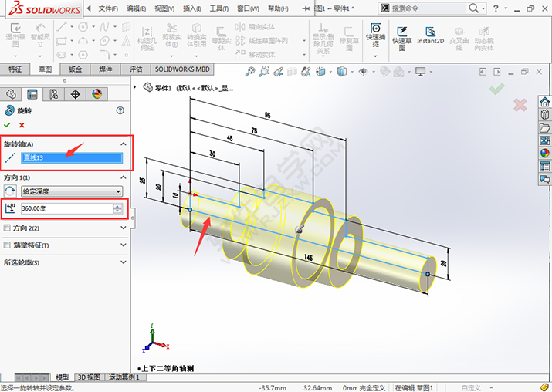Expand the 所选轮廓 section

123,262
